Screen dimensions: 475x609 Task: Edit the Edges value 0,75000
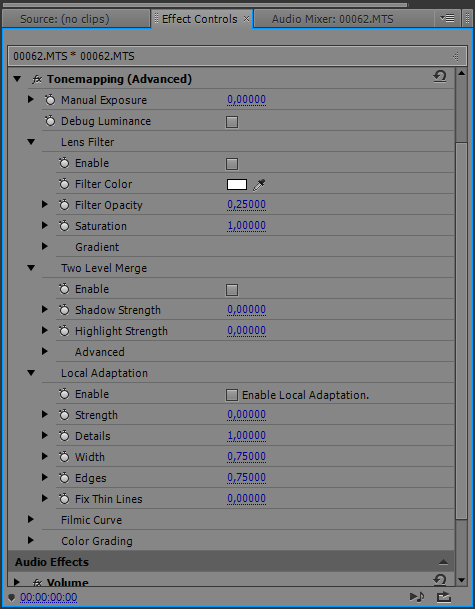coord(247,478)
